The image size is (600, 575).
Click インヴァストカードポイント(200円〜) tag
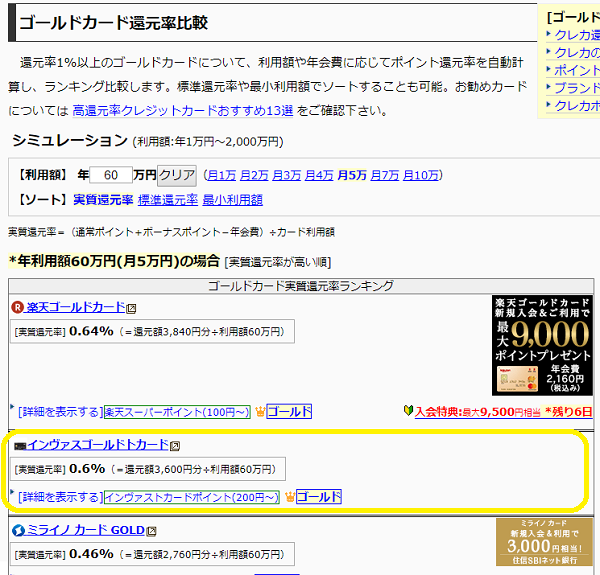[192, 497]
